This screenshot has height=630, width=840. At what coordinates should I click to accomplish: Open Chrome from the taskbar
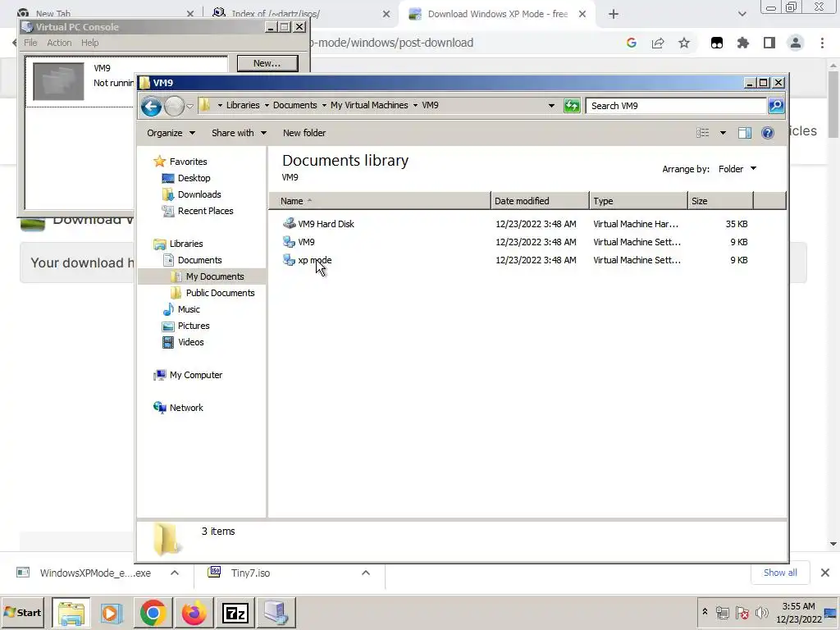coord(153,612)
